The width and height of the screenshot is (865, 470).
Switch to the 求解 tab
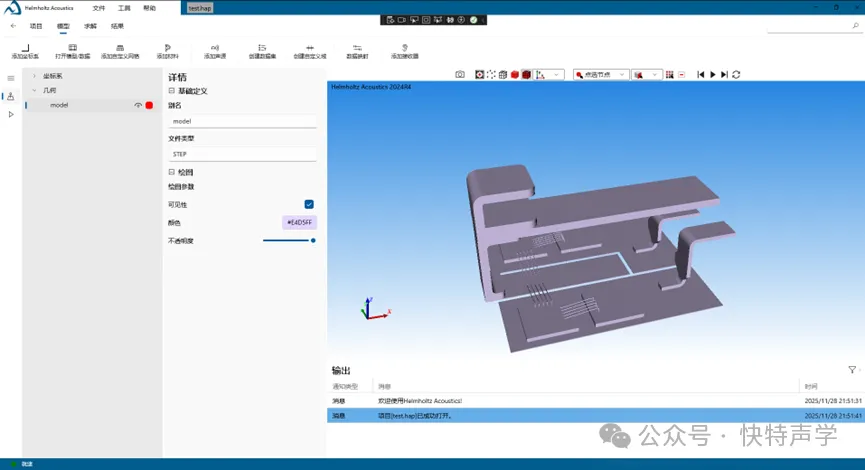tap(90, 26)
